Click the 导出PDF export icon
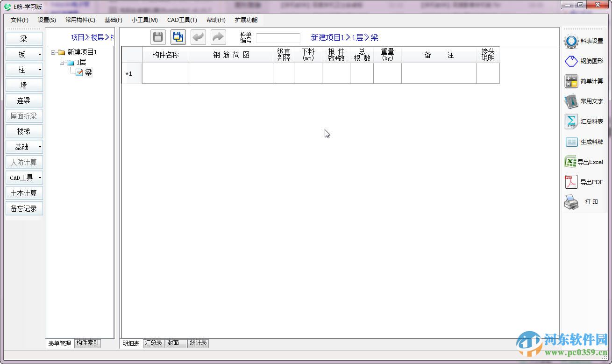The image size is (612, 364). [584, 182]
